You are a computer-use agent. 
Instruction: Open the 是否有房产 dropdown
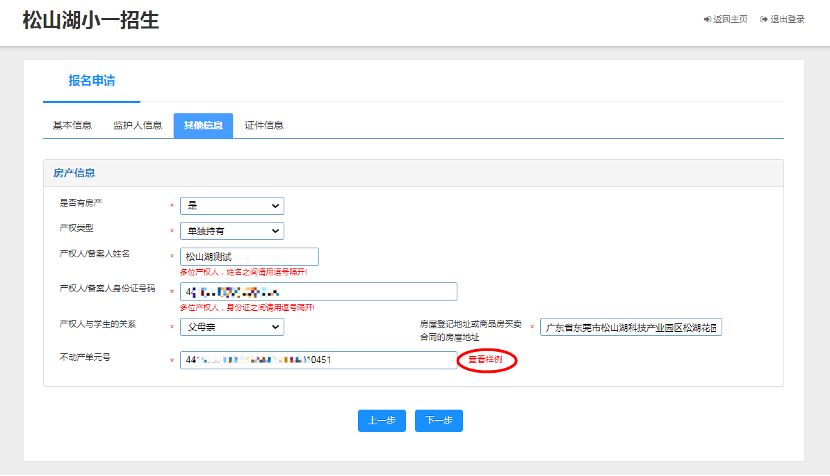231,206
